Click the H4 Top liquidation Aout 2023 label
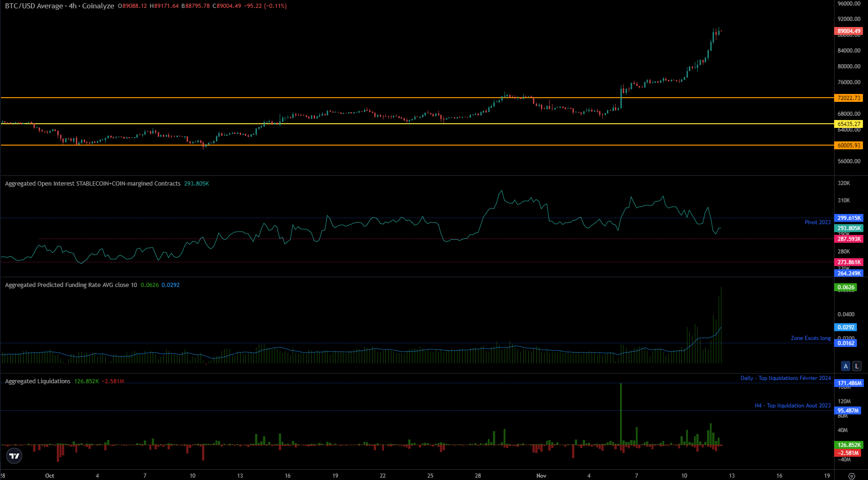 point(792,405)
